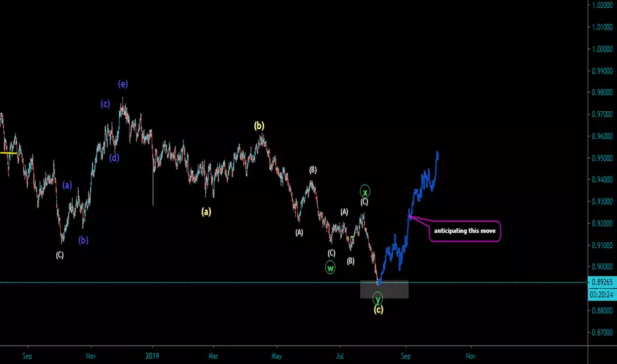Select the white (C) label under circled x
Image resolution: width=617 pixels, height=364 pixels.
[x=364, y=203]
